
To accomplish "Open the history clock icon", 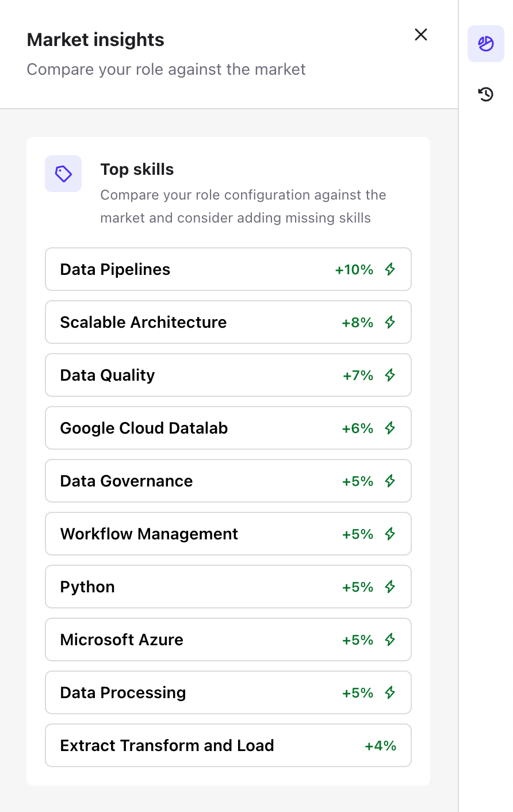I will click(x=486, y=94).
